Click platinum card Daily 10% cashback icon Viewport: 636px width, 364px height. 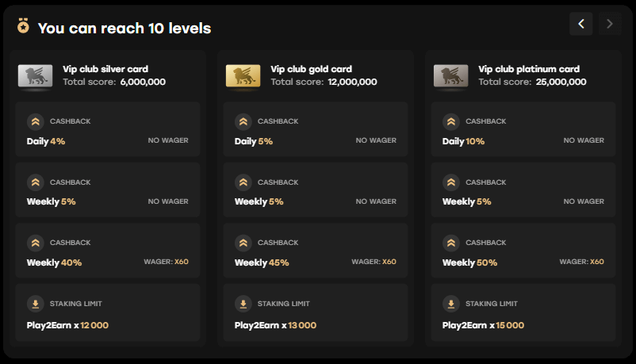pyautogui.click(x=450, y=122)
